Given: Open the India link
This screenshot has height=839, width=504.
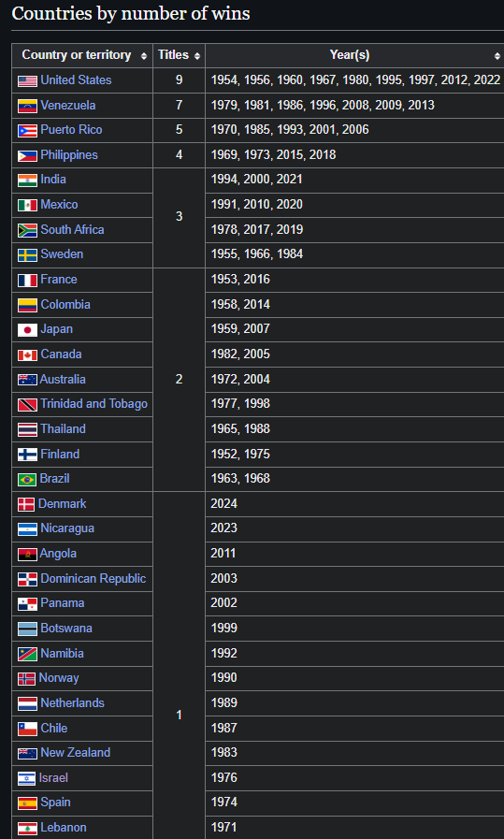Looking at the screenshot, I should pos(53,179).
